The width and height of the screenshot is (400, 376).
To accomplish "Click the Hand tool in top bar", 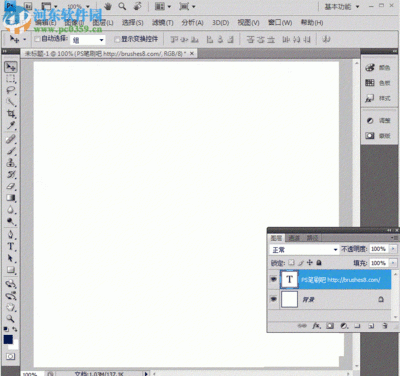I will pos(108,6).
